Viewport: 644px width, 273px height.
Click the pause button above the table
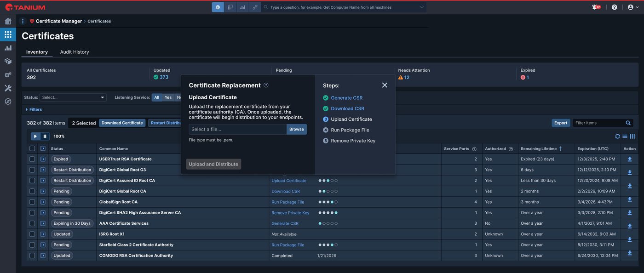tap(45, 136)
